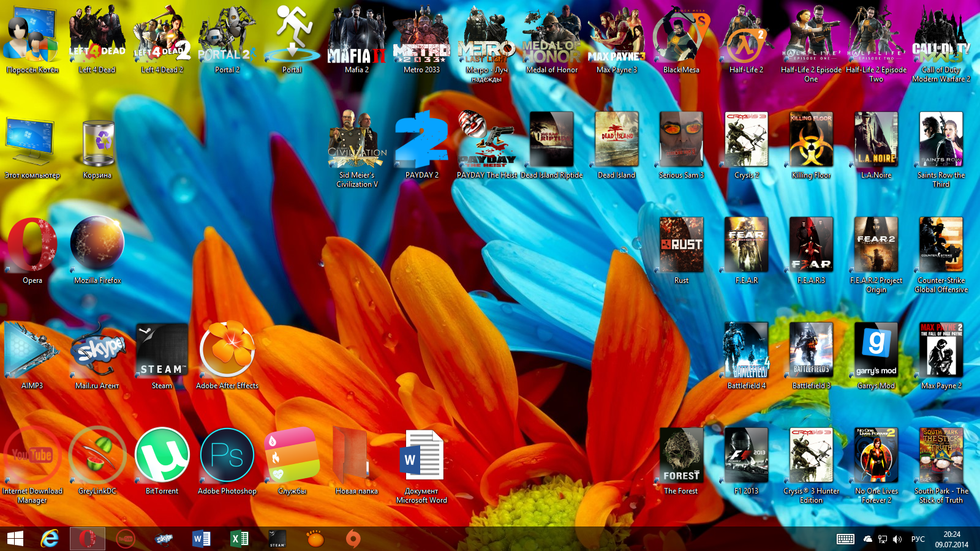Open the PAYDAY 2 shortcut
Viewport: 980px width, 551px height.
click(422, 140)
